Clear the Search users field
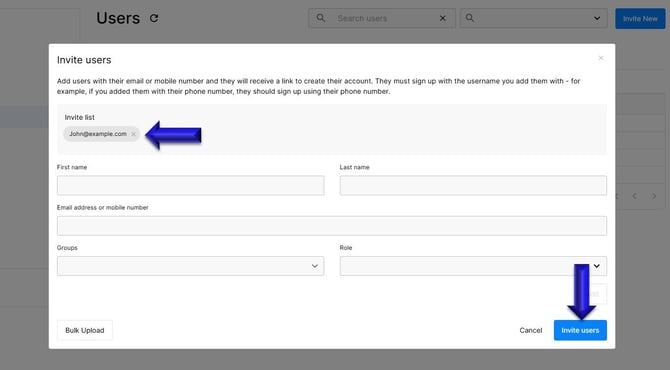This screenshot has width=670, height=370. [443, 18]
